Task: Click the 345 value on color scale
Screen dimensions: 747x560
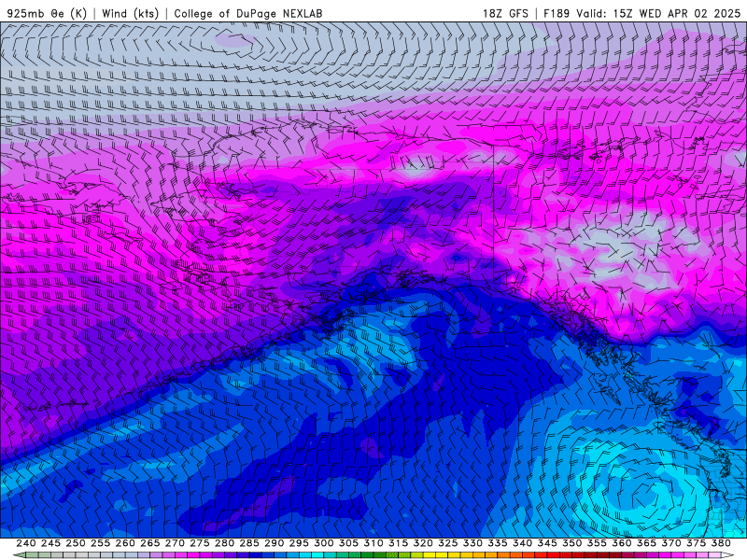Action: (547, 543)
